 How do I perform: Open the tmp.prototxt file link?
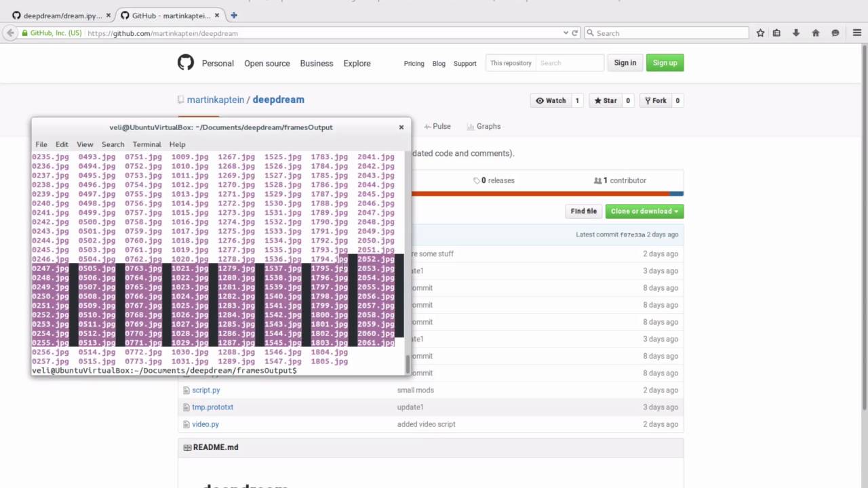212,407
